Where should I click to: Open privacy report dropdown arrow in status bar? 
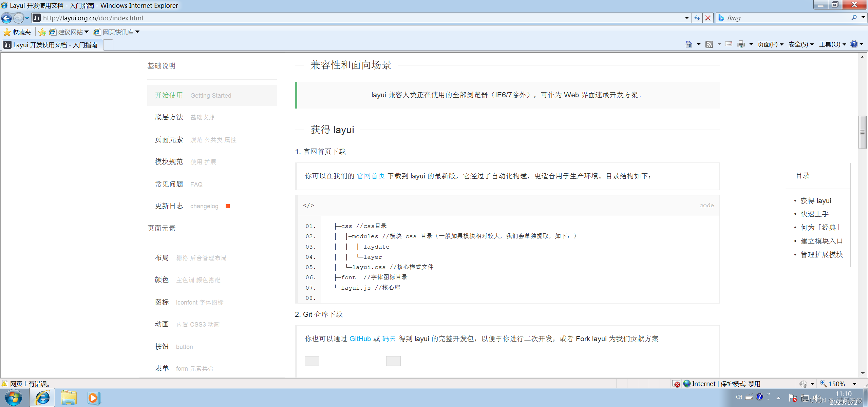(x=812, y=384)
